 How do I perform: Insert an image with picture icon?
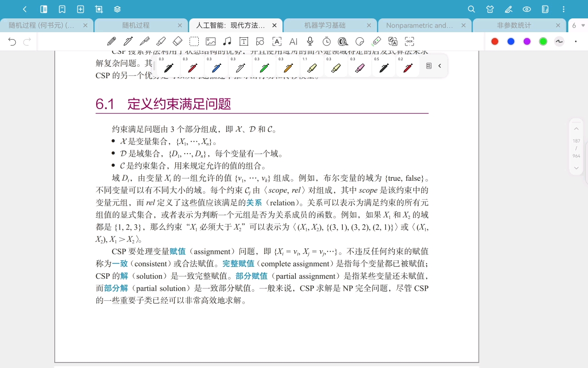pos(211,41)
